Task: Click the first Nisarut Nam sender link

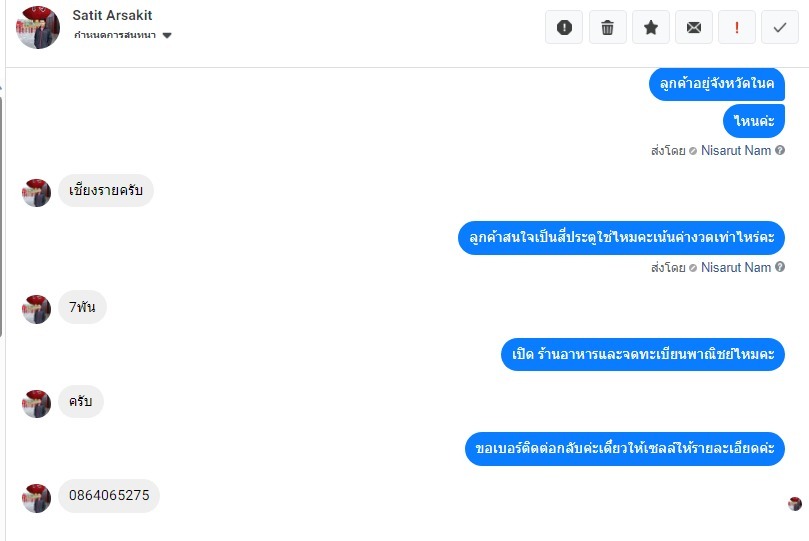Action: [x=736, y=151]
